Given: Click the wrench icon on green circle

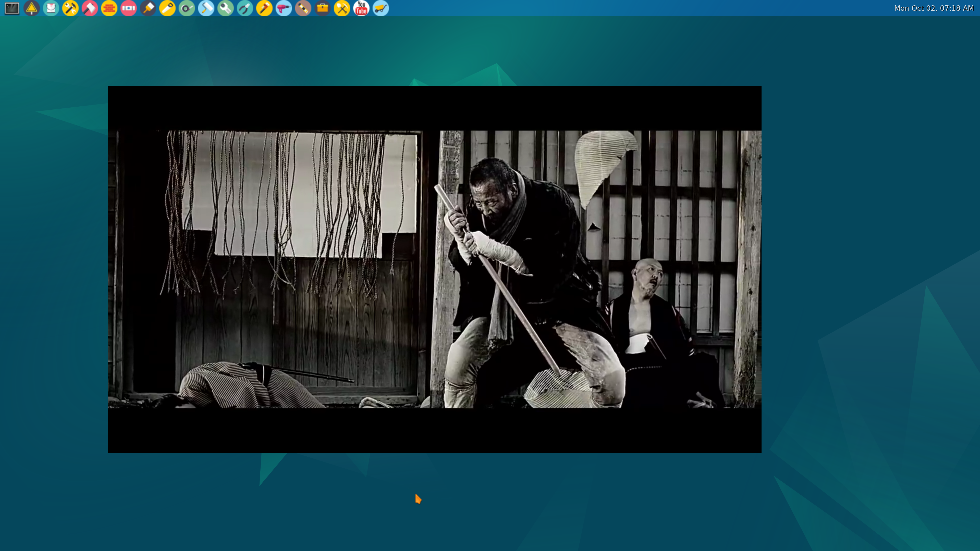Looking at the screenshot, I should 226,8.
